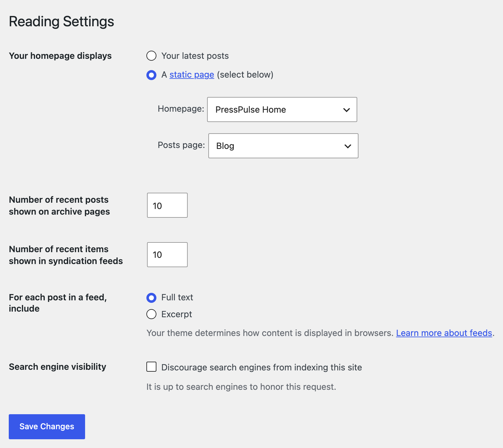The width and height of the screenshot is (503, 448).
Task: Follow the 'static page' link
Action: (192, 75)
